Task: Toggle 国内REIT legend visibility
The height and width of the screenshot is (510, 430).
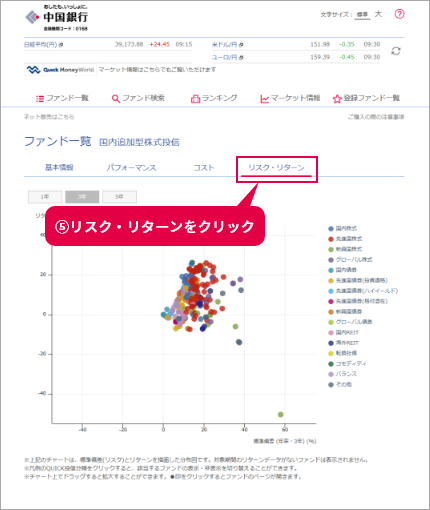Action: coord(343,332)
